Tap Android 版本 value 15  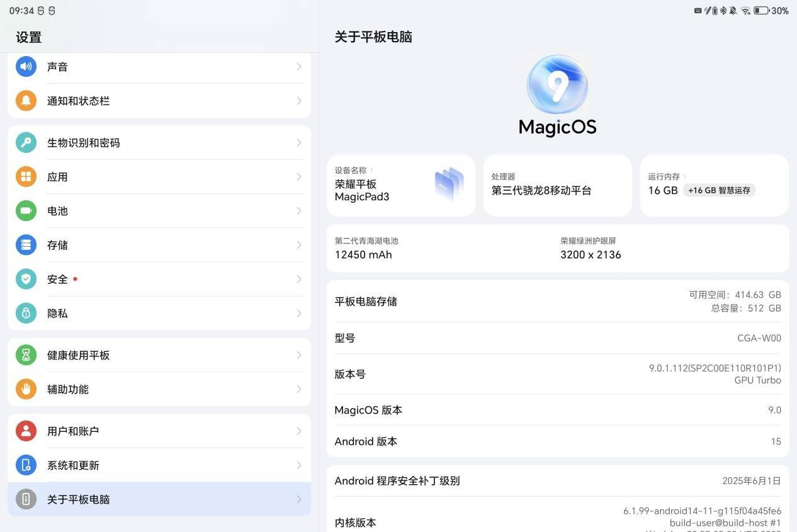[x=776, y=441]
